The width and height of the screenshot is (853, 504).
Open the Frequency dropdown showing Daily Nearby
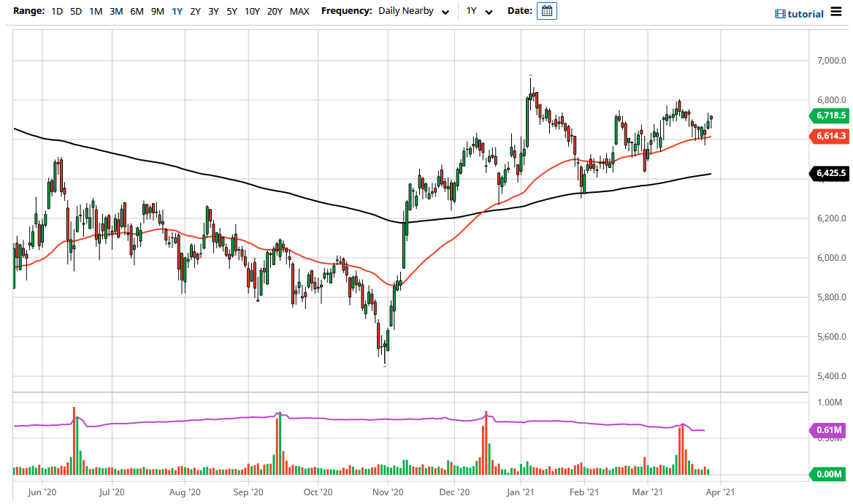(406, 12)
